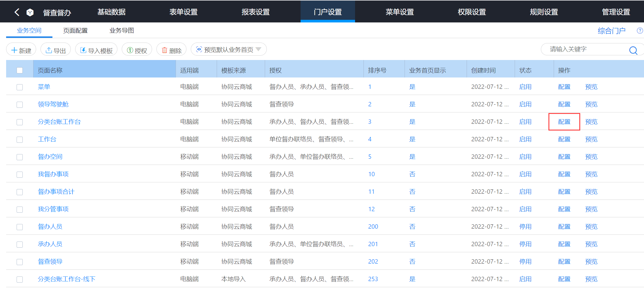
Task: Open the 门户设置 menu
Action: click(x=328, y=12)
